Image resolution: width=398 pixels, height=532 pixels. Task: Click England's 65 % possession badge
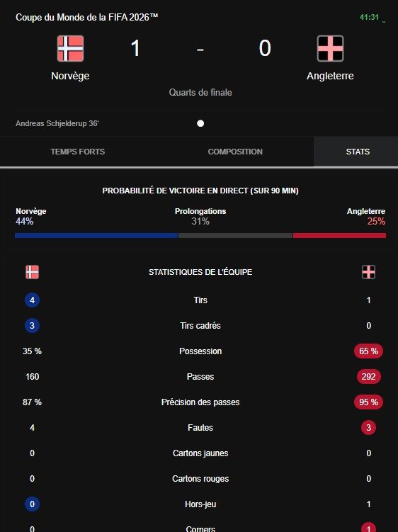(x=368, y=351)
